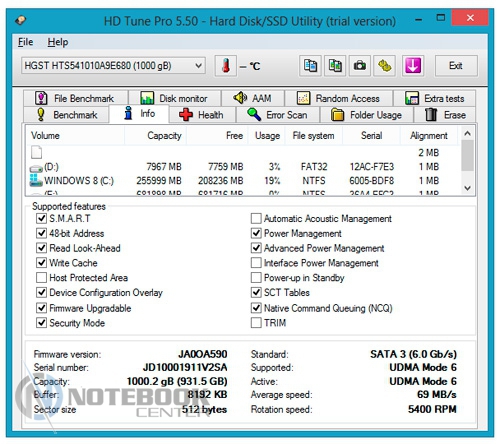500x444 pixels.
Task: Toggle the Power-up in Standby checkbox
Action: [256, 278]
